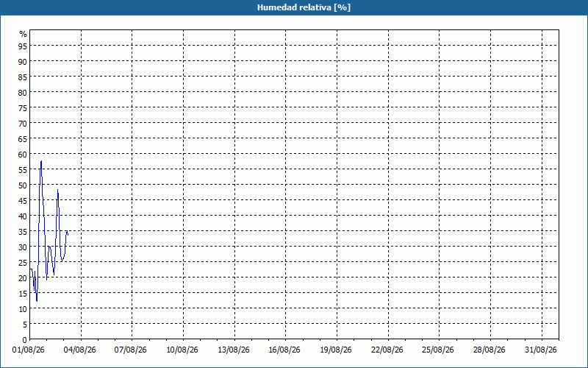Click the 40 value on the vertical axis
The width and height of the screenshot is (588, 368).
pyautogui.click(x=23, y=216)
